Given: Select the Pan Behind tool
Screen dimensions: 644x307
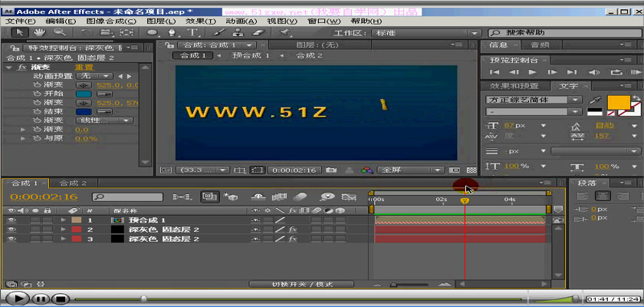Looking at the screenshot, I should coord(126,32).
